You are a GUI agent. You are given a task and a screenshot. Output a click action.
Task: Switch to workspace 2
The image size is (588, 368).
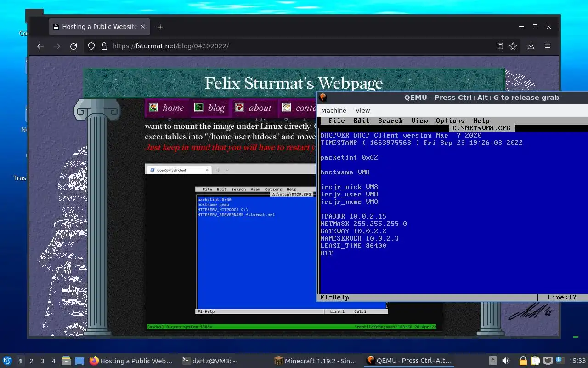(32, 361)
